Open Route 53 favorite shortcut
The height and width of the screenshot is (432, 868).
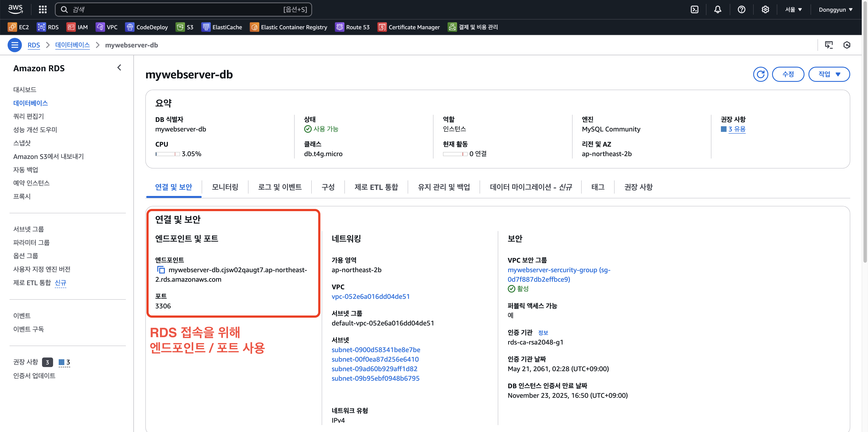pos(352,27)
